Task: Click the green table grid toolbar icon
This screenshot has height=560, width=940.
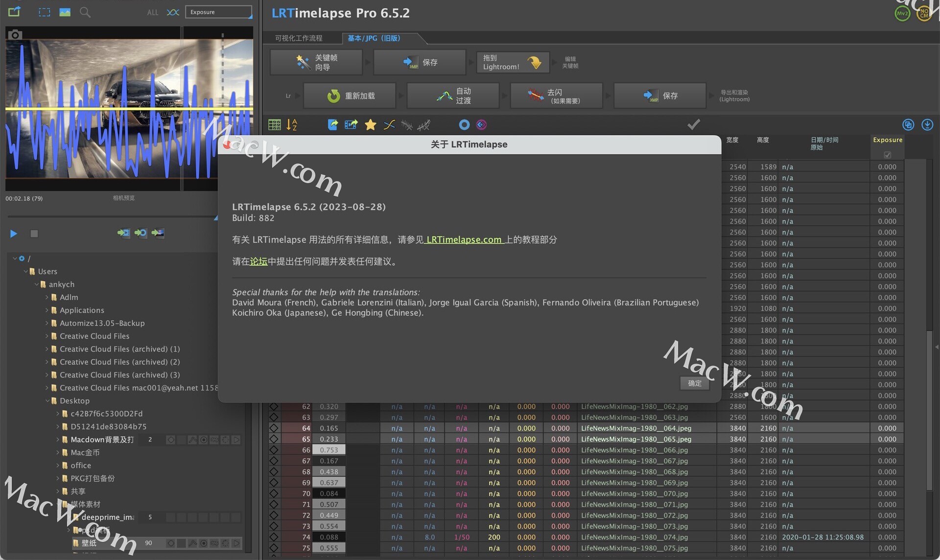Action: [x=275, y=125]
